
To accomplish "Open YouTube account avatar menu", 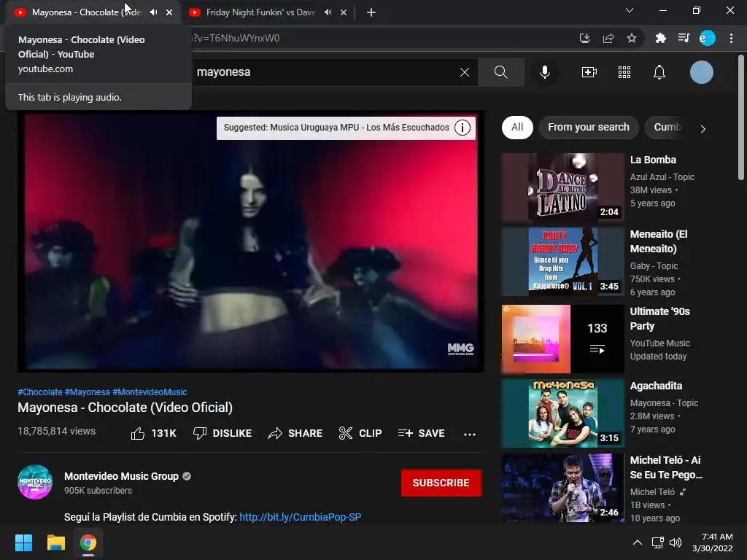I will pyautogui.click(x=702, y=72).
